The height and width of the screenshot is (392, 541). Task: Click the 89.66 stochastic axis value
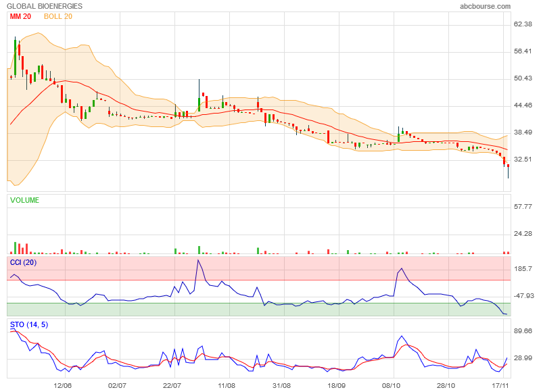(523, 331)
